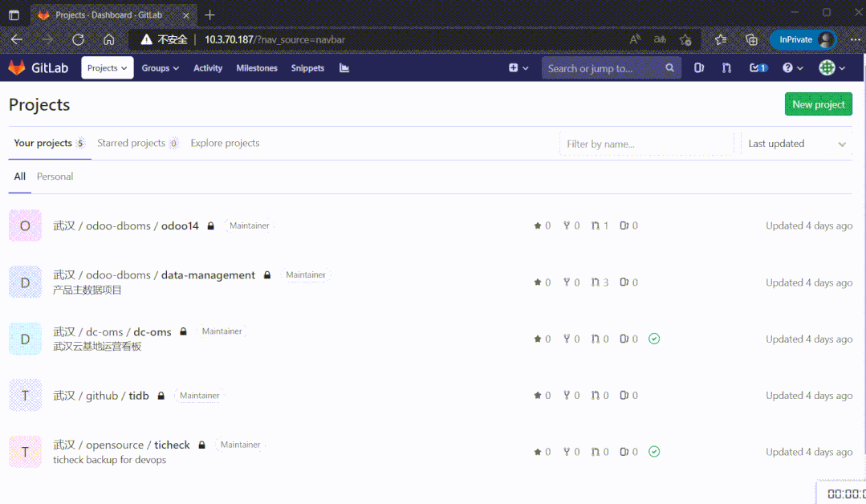Viewport: 866px width, 504px height.
Task: Open the user avatar menu
Action: (x=831, y=68)
